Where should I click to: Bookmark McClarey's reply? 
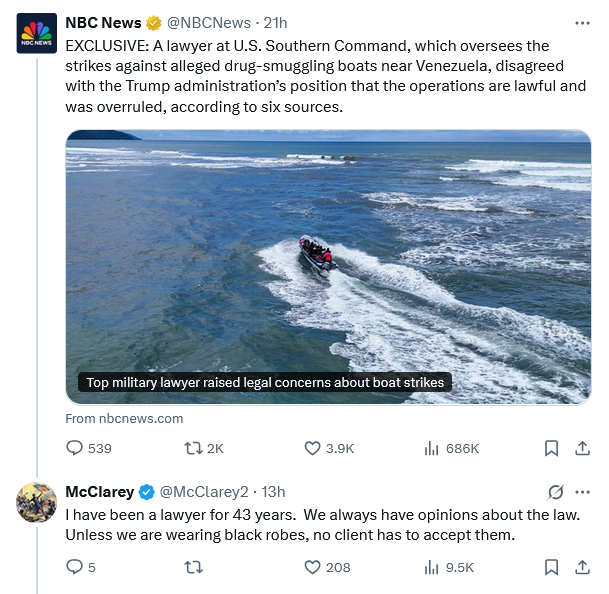pos(552,567)
